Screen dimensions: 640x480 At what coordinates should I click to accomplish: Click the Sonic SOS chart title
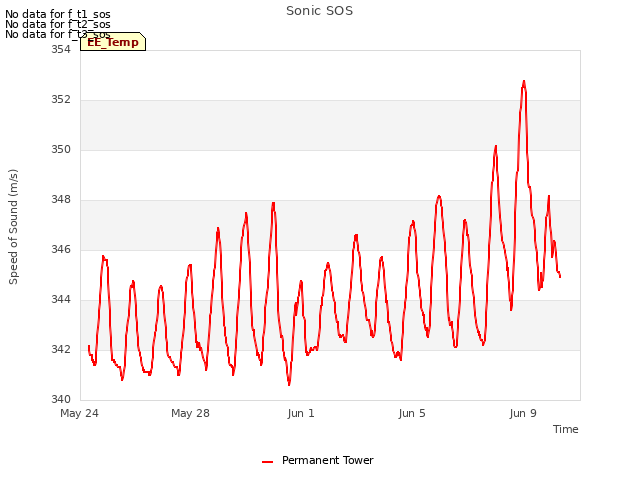[319, 11]
